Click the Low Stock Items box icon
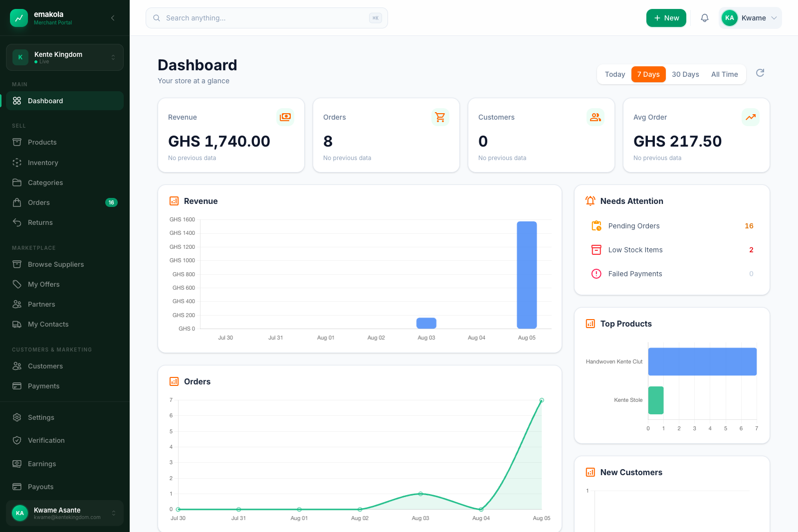 [597, 250]
